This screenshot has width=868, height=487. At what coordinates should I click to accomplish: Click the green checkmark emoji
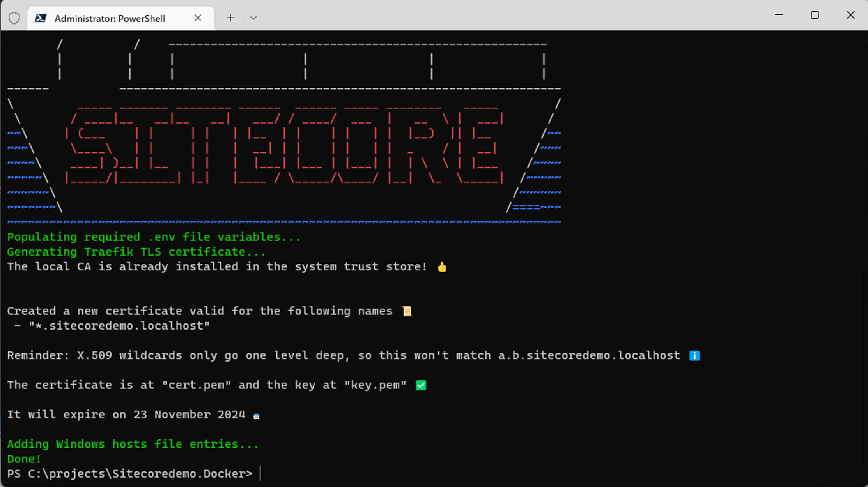(421, 385)
